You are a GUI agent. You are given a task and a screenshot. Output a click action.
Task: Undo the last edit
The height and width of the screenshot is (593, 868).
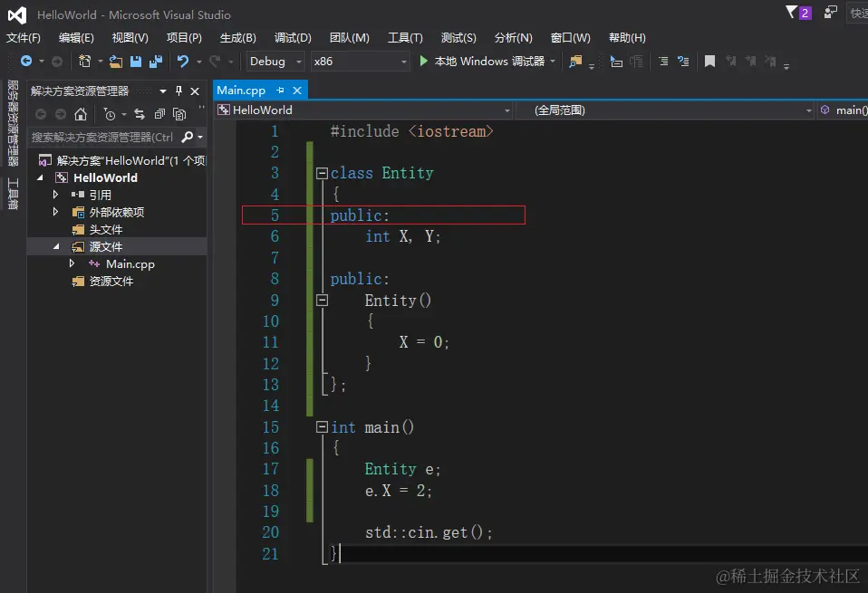pyautogui.click(x=183, y=62)
